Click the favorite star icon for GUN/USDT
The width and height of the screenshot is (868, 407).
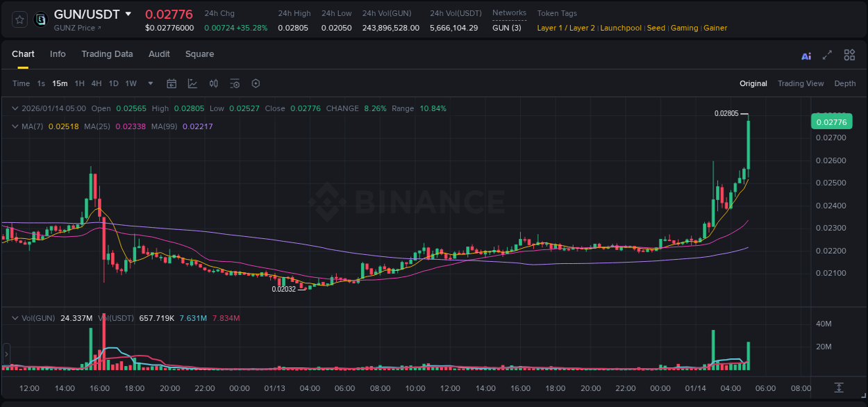click(x=19, y=19)
